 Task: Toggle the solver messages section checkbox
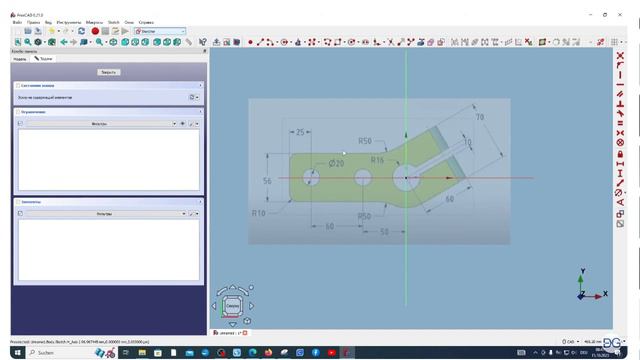pos(18,86)
